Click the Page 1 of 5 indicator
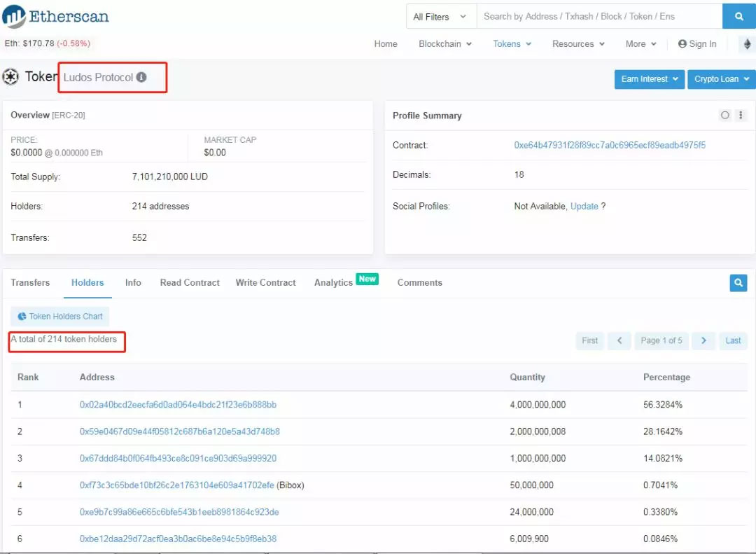The height and width of the screenshot is (554, 756). (x=661, y=340)
